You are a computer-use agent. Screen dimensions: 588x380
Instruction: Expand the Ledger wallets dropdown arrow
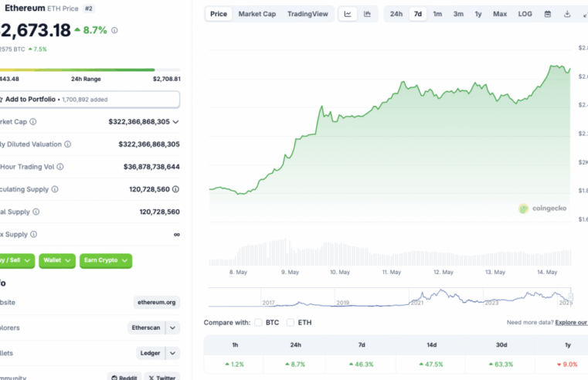(172, 353)
